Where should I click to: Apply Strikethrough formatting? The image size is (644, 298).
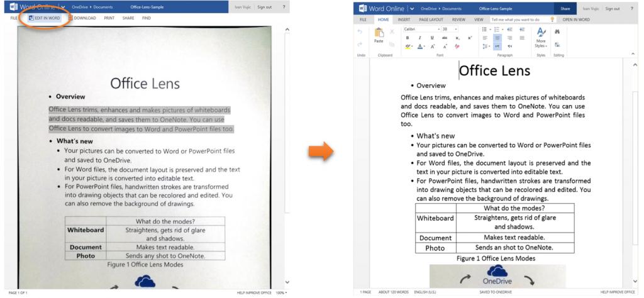[445, 38]
